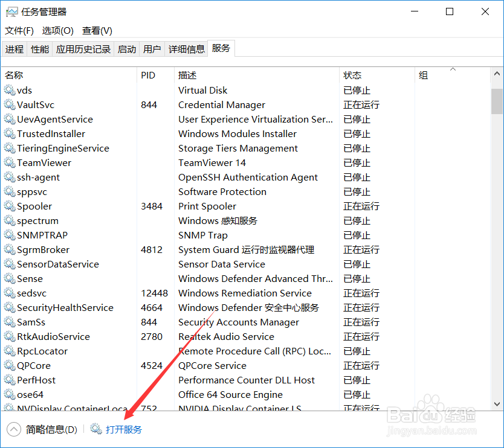Screen dimensions: 504x448
Task: Select the Realtek Audio Service description
Action: coord(226,336)
